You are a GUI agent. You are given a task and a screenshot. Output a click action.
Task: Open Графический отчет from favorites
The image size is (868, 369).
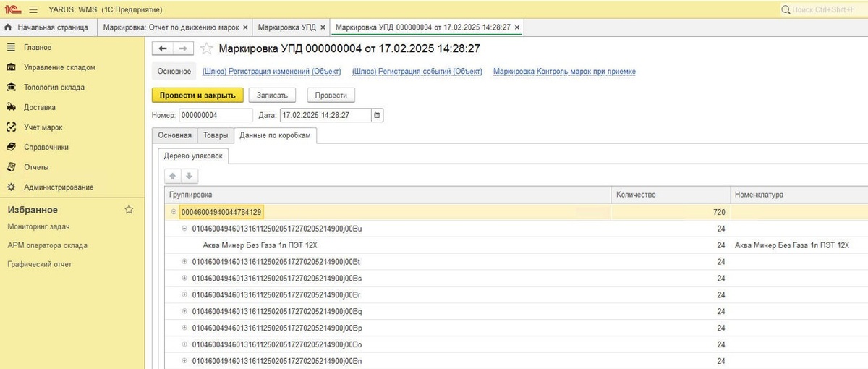pyautogui.click(x=40, y=264)
